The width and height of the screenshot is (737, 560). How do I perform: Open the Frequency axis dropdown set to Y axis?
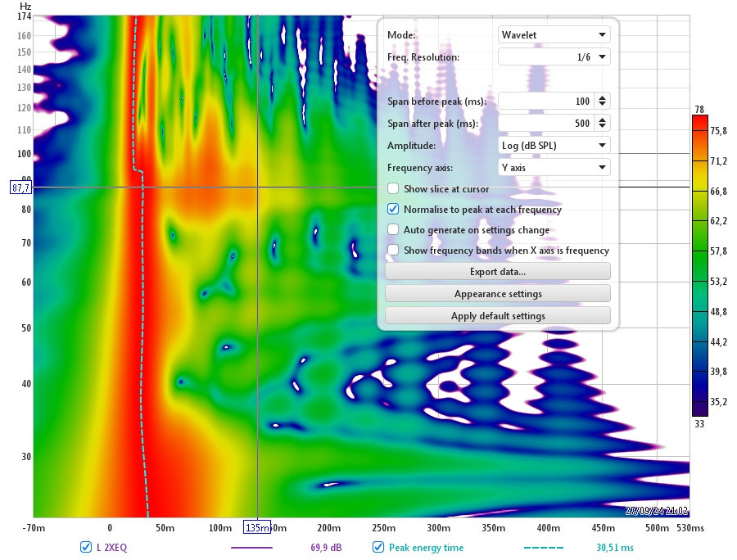point(554,167)
